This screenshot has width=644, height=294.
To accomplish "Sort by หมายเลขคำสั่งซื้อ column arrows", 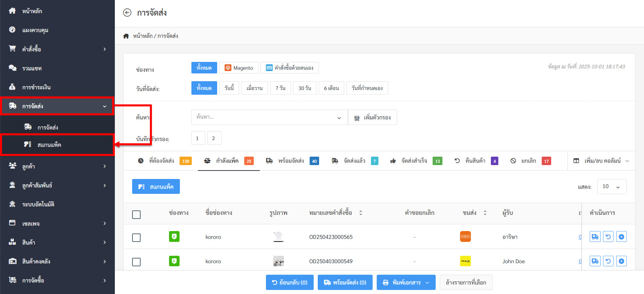I will [361, 213].
